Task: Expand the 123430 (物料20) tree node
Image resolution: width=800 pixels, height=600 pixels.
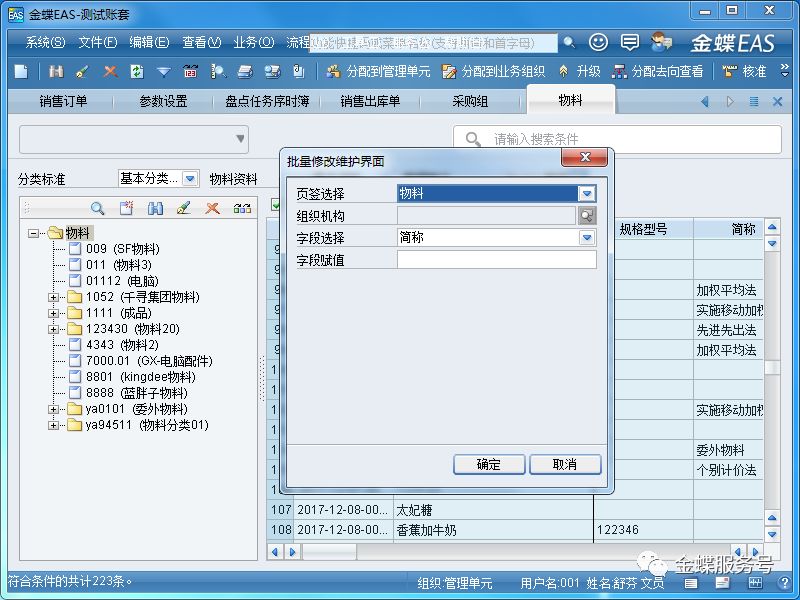Action: [x=54, y=329]
